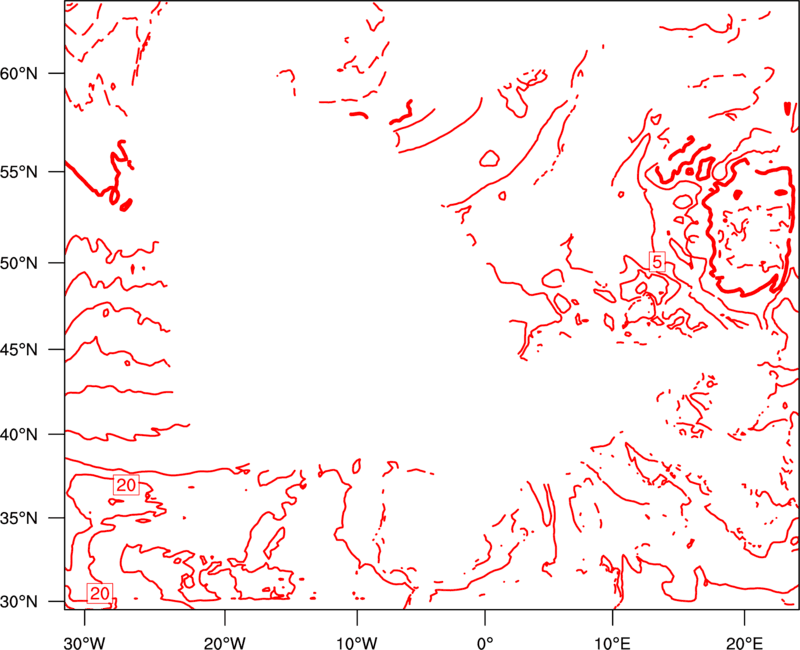Screen dimensions: 800x650
Task: Click the contour label 5 near 50°N
Action: [657, 262]
